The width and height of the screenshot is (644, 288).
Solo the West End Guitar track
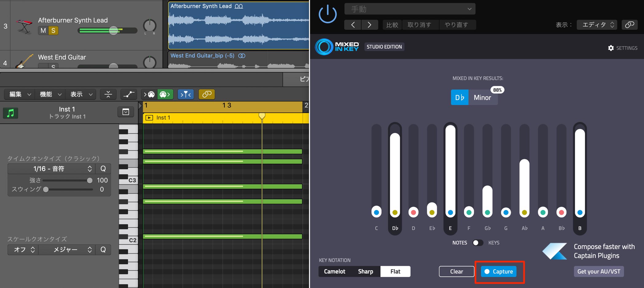53,66
